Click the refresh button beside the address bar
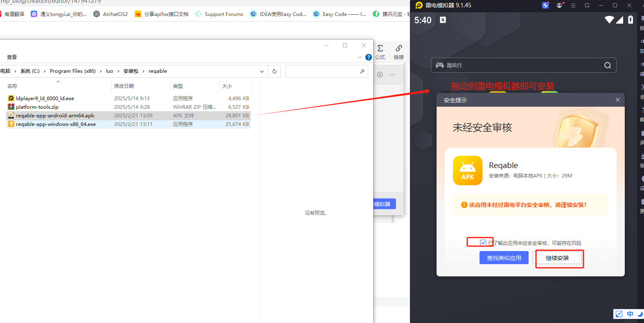 click(275, 71)
